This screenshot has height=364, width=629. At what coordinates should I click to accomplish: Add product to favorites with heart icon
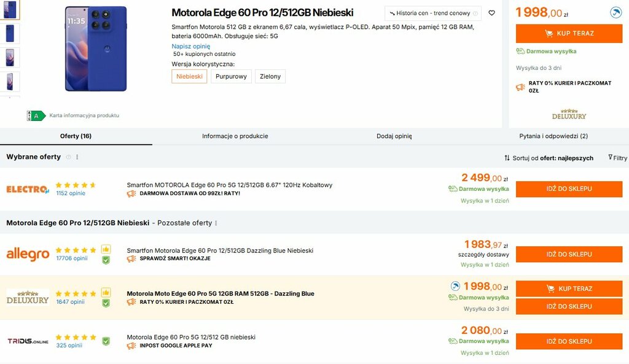point(491,13)
